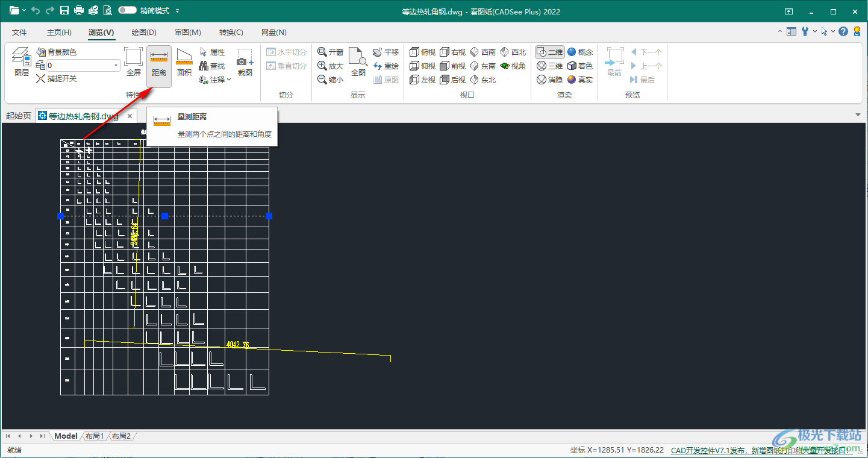This screenshot has width=868, height=458.
Task: Click the redo arrow in title bar
Action: [x=50, y=11]
